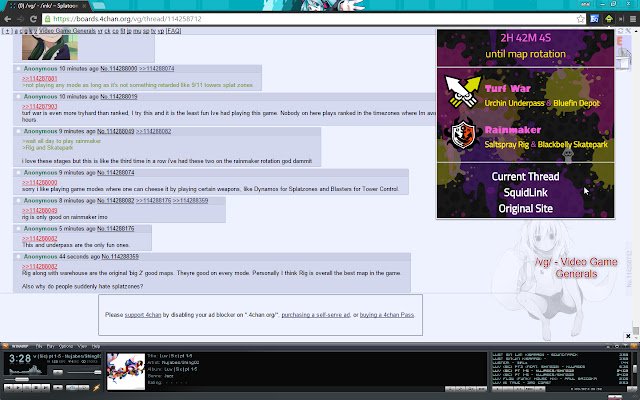Play the track in Winamp

point(18,387)
